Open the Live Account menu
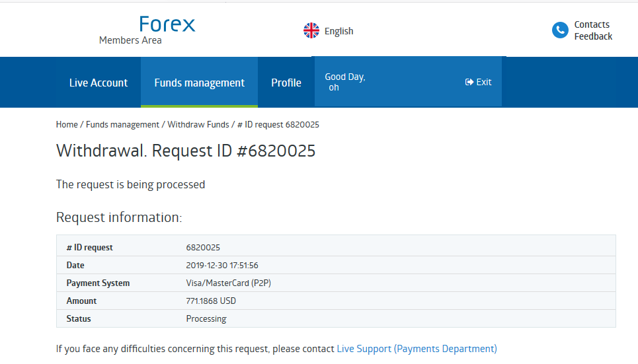This screenshot has width=638, height=364. [99, 83]
